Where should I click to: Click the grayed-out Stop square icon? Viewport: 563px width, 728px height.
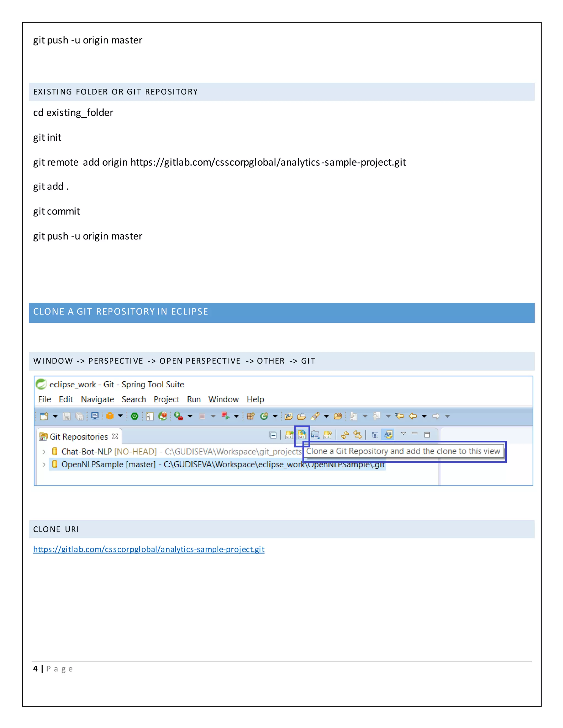pyautogui.click(x=202, y=416)
